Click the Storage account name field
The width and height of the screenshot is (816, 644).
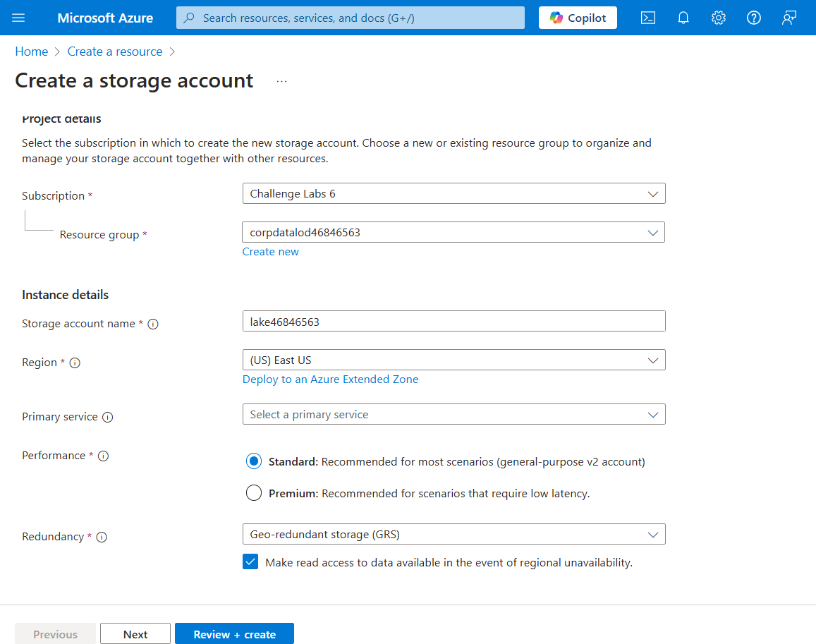[x=453, y=322]
